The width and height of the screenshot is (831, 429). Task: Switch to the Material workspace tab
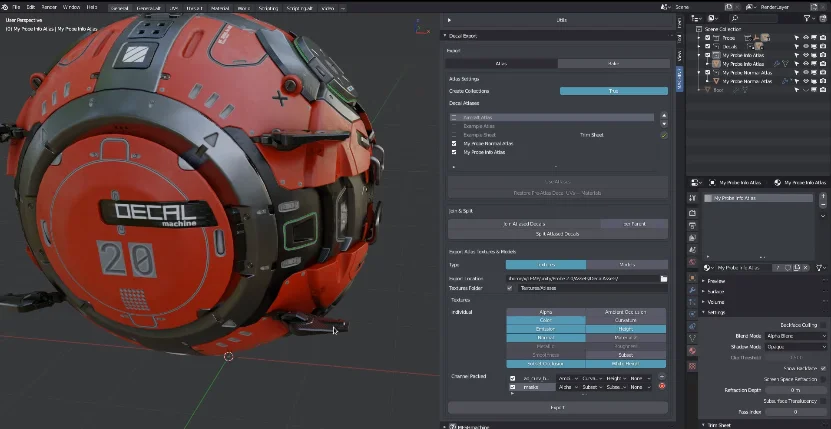220,8
